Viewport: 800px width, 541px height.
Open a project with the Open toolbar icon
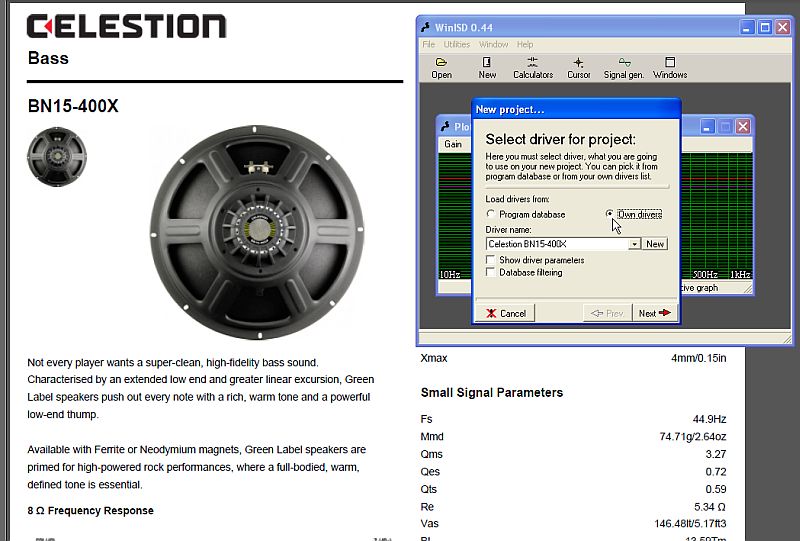[441, 68]
